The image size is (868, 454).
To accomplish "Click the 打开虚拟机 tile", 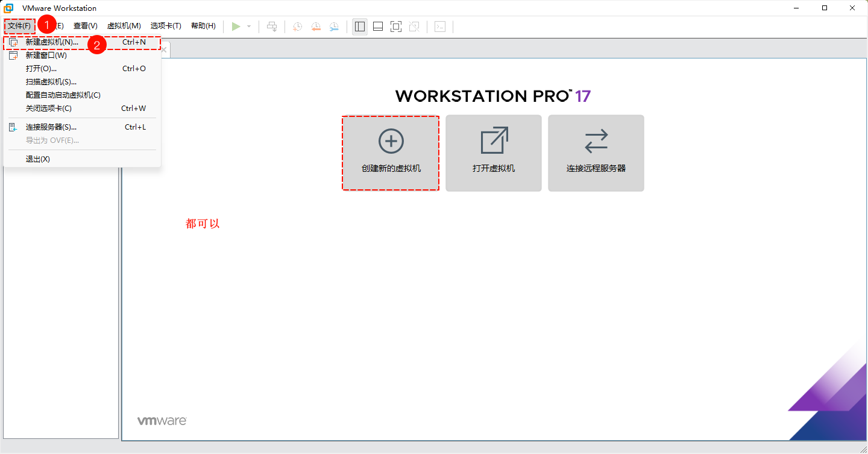I will pyautogui.click(x=494, y=153).
